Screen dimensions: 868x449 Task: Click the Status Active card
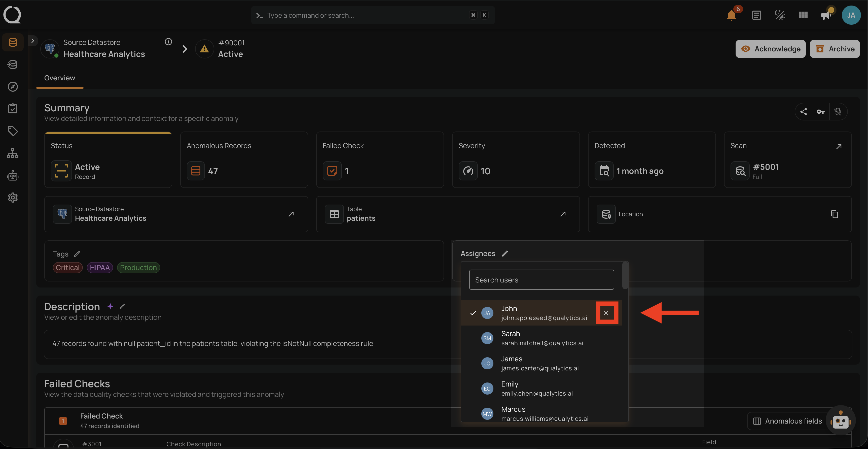click(108, 160)
